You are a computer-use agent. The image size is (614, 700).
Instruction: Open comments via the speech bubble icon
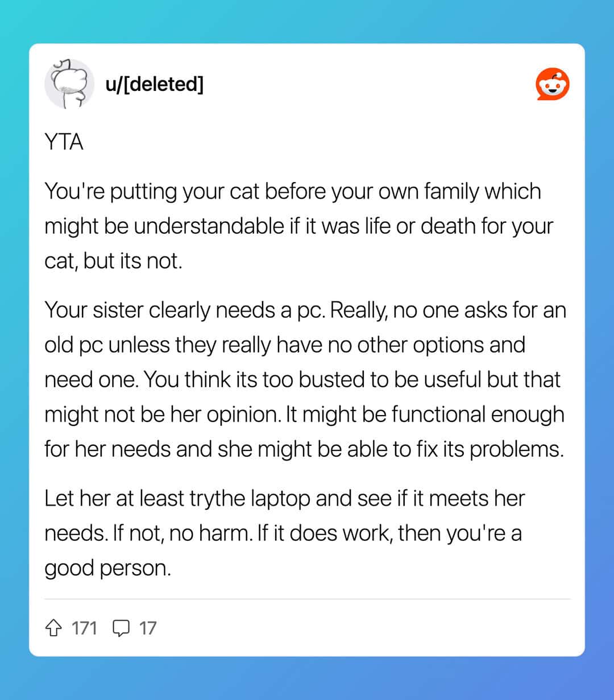(x=121, y=628)
